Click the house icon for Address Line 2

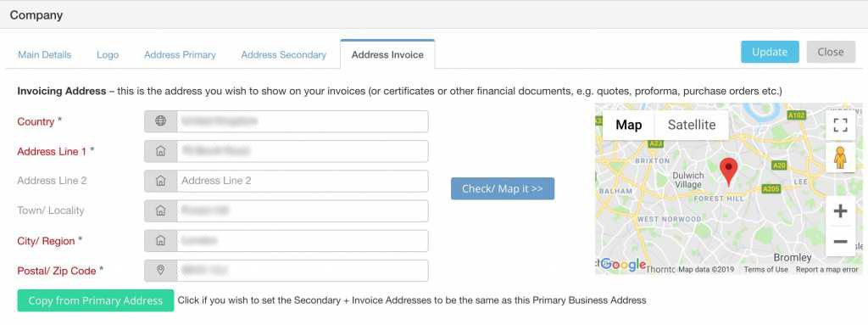160,181
